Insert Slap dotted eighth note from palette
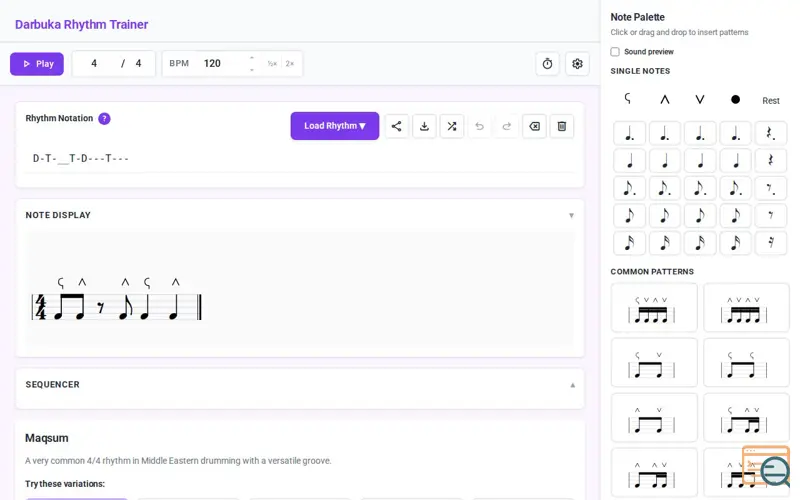This screenshot has height=500, width=800. [735, 188]
